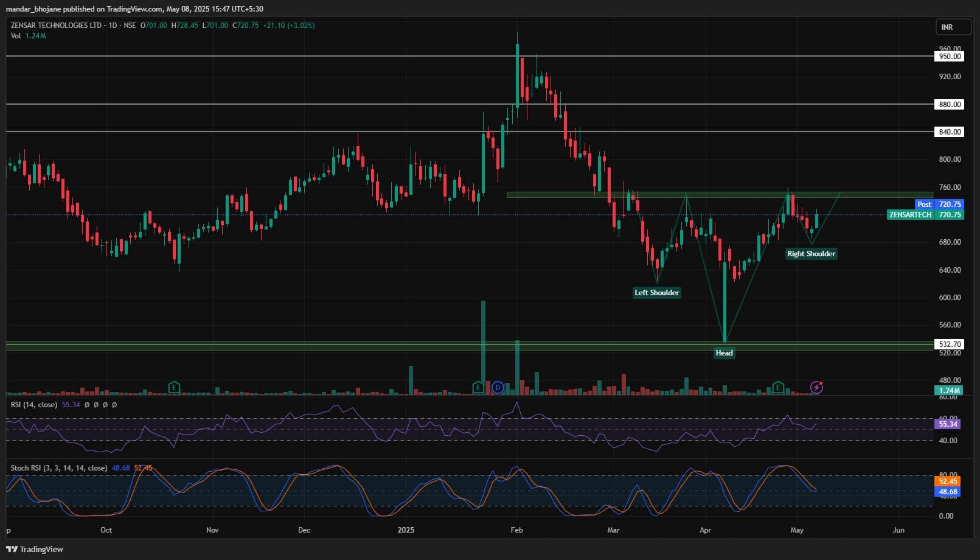Image resolution: width=980 pixels, height=560 pixels.
Task: Click the 950.00 horizontal line price label
Action: coord(950,57)
